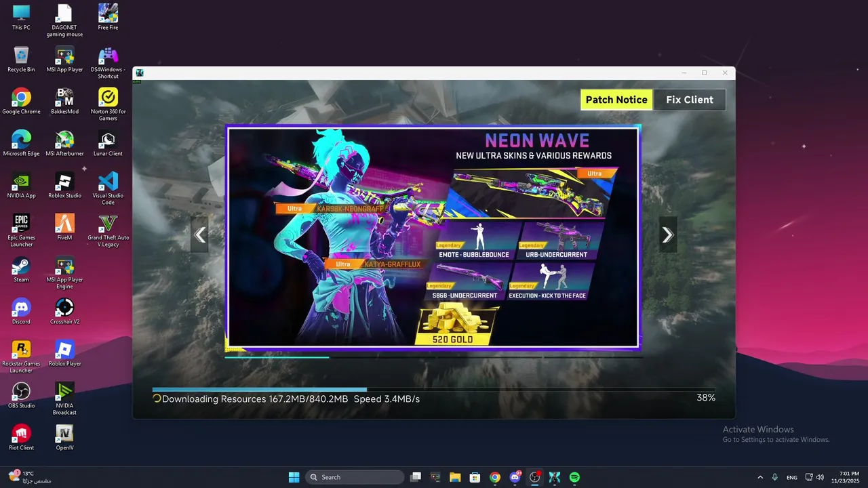Open the NVIDIA App desktop shortcut
Screen dimensions: 868x488
tap(21, 186)
